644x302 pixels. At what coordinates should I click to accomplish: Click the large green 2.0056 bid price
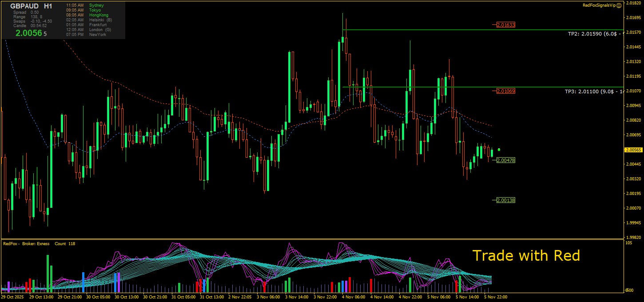point(29,33)
